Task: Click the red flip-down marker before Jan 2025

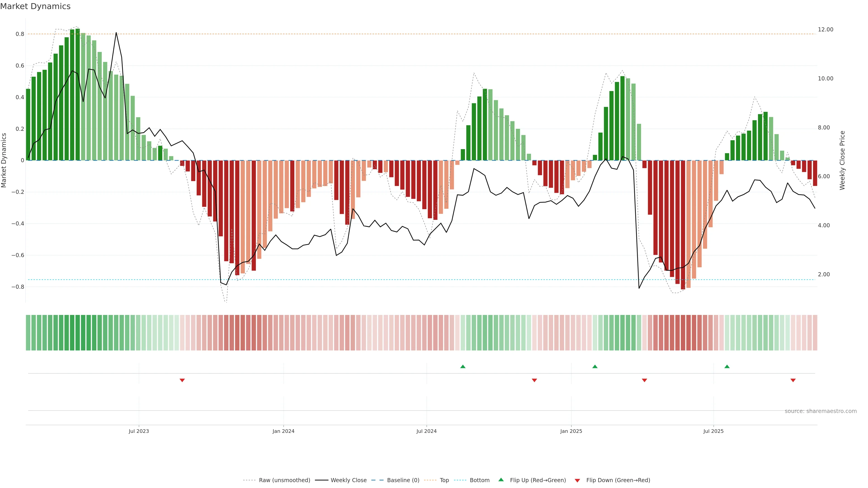Action: coord(534,380)
